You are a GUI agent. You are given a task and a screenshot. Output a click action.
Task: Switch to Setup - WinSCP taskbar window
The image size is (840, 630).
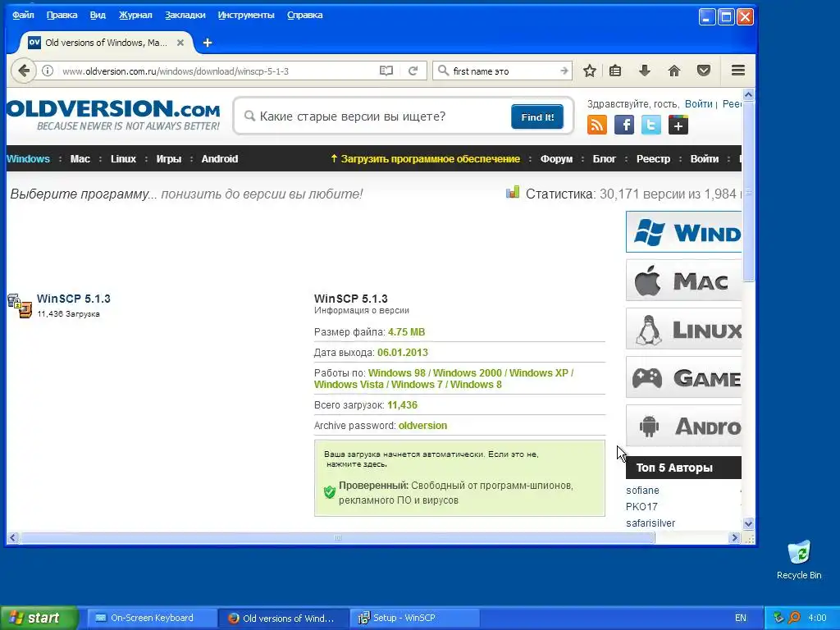[x=414, y=618]
